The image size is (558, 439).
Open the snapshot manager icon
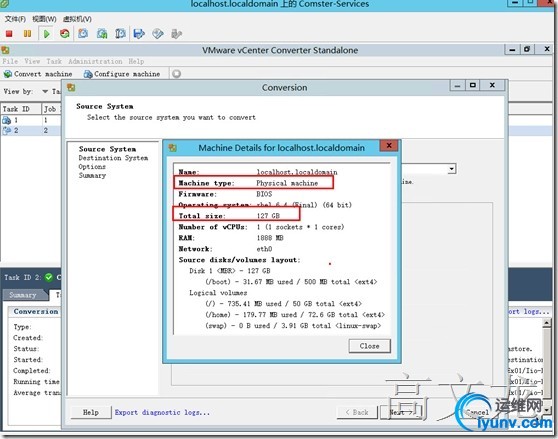pos(120,34)
